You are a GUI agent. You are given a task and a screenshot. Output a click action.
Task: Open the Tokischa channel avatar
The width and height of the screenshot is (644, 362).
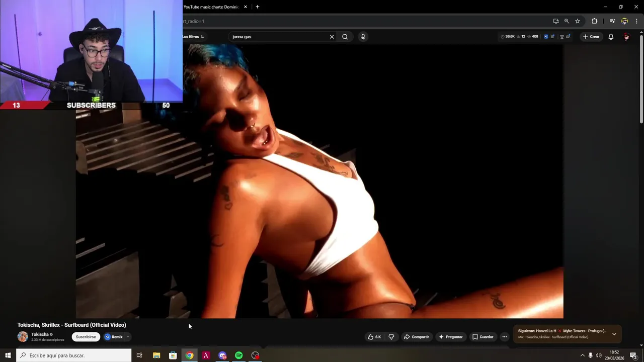point(23,337)
